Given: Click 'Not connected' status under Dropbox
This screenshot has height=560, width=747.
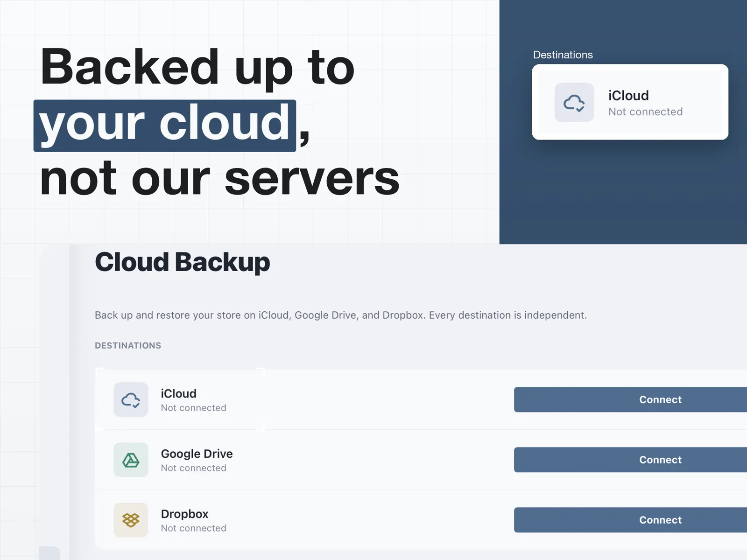Looking at the screenshot, I should click(194, 528).
